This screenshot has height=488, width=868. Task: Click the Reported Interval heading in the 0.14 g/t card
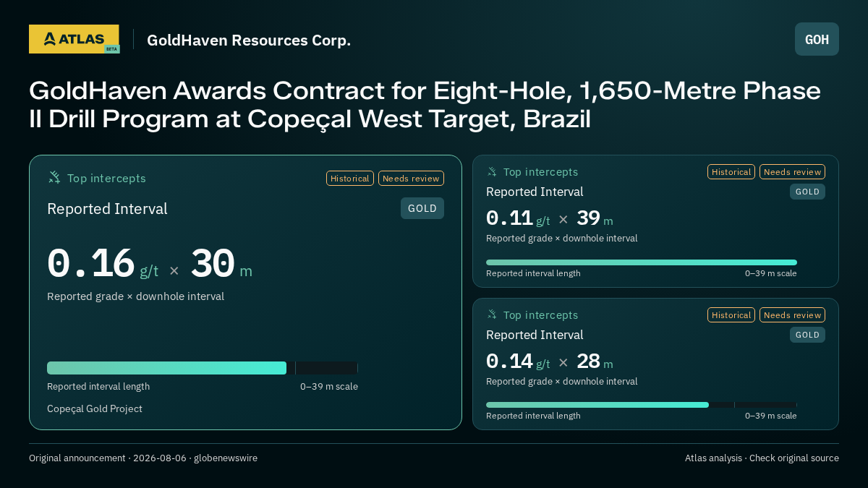[x=535, y=335]
